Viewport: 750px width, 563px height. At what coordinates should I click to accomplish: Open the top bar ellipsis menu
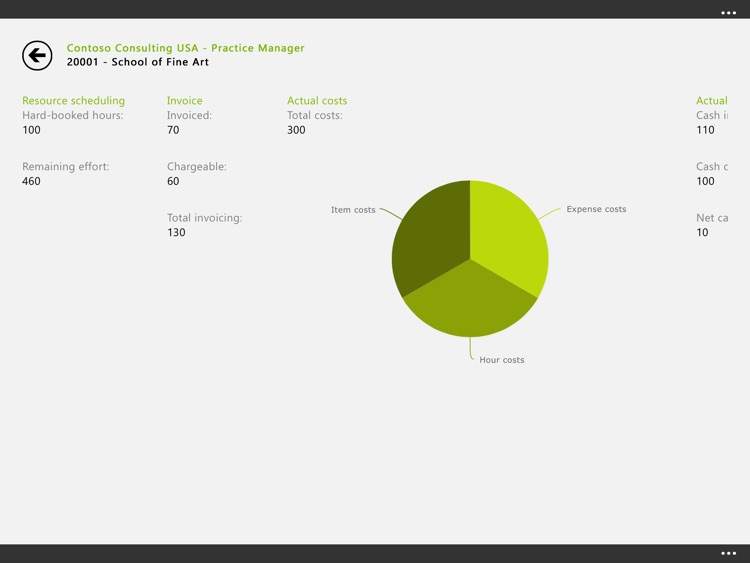point(728,13)
